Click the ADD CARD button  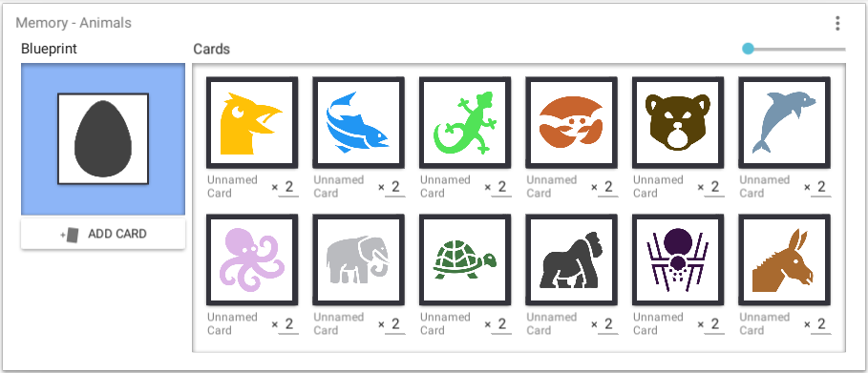[x=103, y=234]
